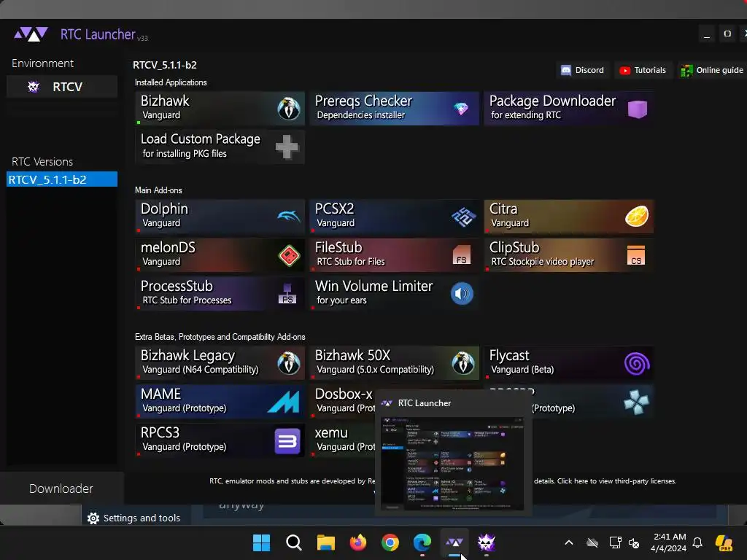Click the FileStub FS icon
Viewport: 747px width, 560px height.
461,254
